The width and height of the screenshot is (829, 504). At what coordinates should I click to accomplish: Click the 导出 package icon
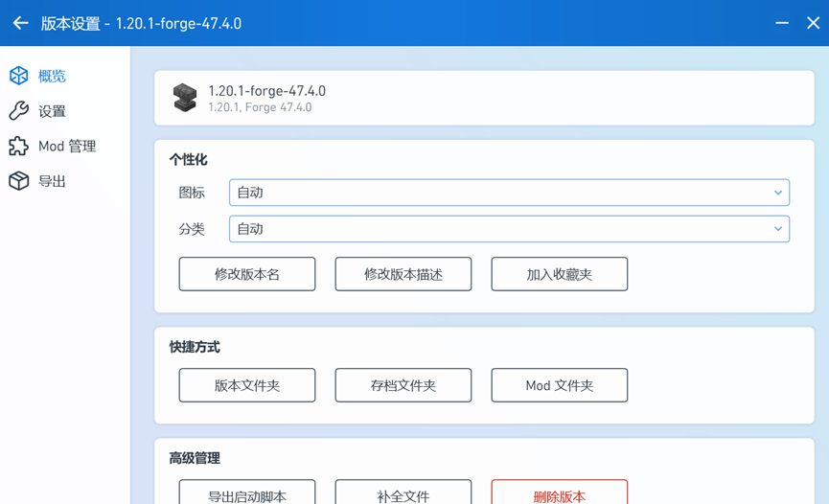(x=18, y=181)
